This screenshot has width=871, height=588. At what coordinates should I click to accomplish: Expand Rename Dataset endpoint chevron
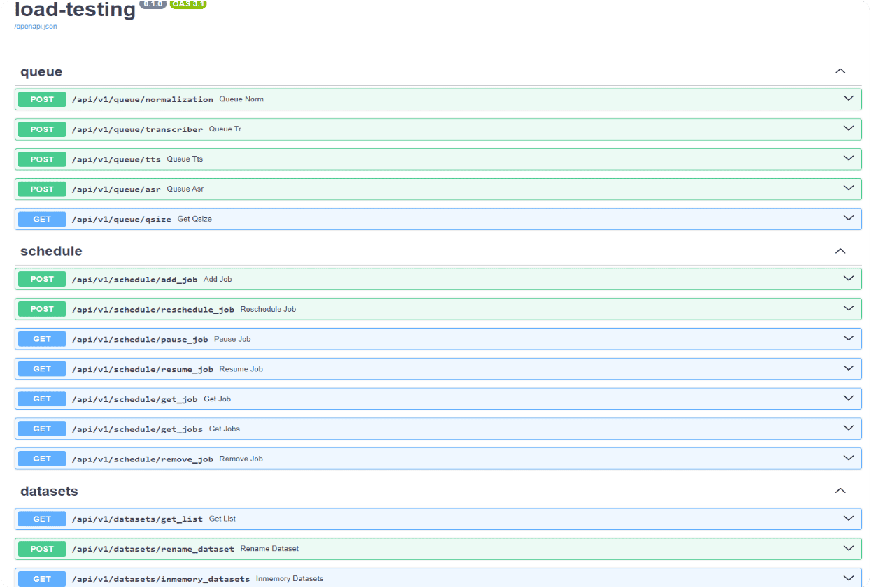pyautogui.click(x=848, y=548)
